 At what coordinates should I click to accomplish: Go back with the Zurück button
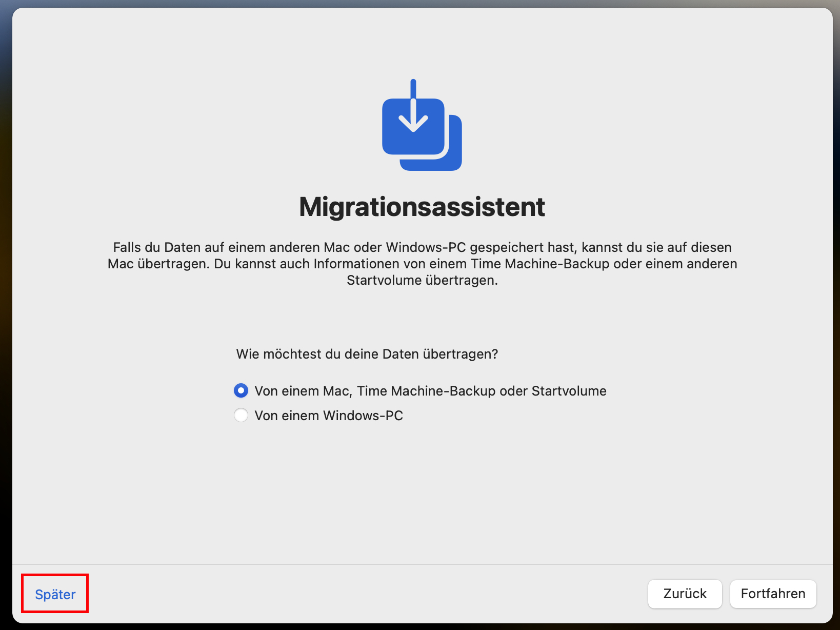(x=685, y=594)
